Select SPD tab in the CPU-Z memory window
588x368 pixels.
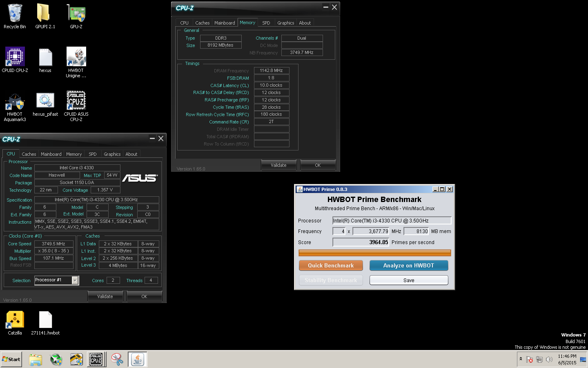[x=266, y=23]
